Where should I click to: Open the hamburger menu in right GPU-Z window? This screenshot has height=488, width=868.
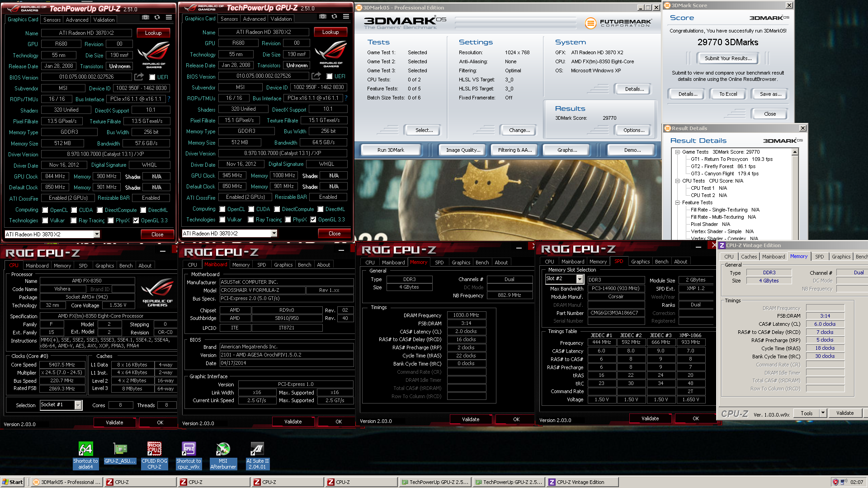pyautogui.click(x=346, y=16)
